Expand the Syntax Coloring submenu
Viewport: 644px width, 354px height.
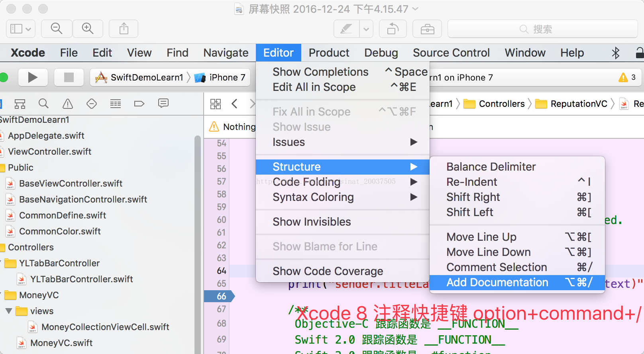(x=343, y=197)
